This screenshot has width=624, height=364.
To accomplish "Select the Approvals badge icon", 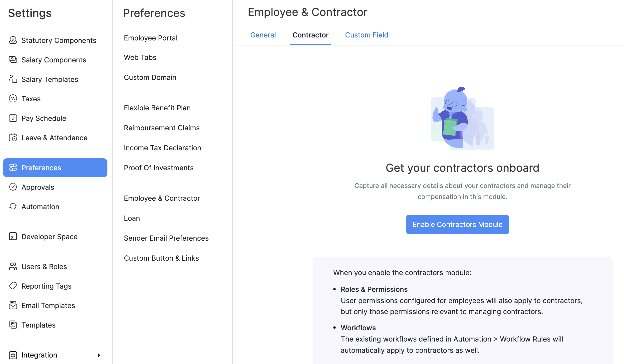I will 13,187.
